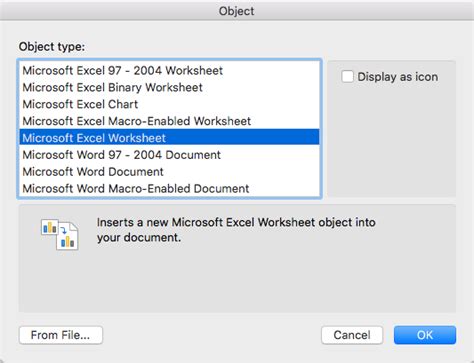Choose Microsoft Word Document entry
Viewport: 474px width, 363px height.
click(169, 172)
